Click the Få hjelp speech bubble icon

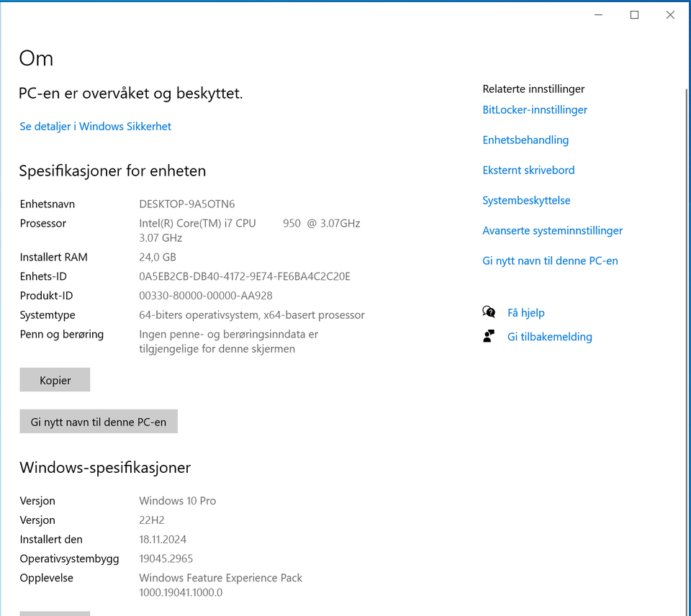[489, 312]
